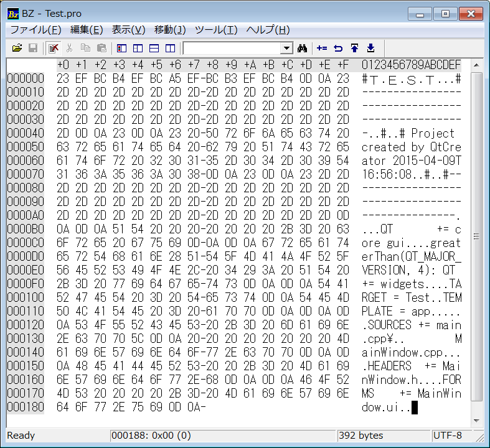Click the binoculars Find icon
Screen dimensions: 490x448
coord(303,48)
